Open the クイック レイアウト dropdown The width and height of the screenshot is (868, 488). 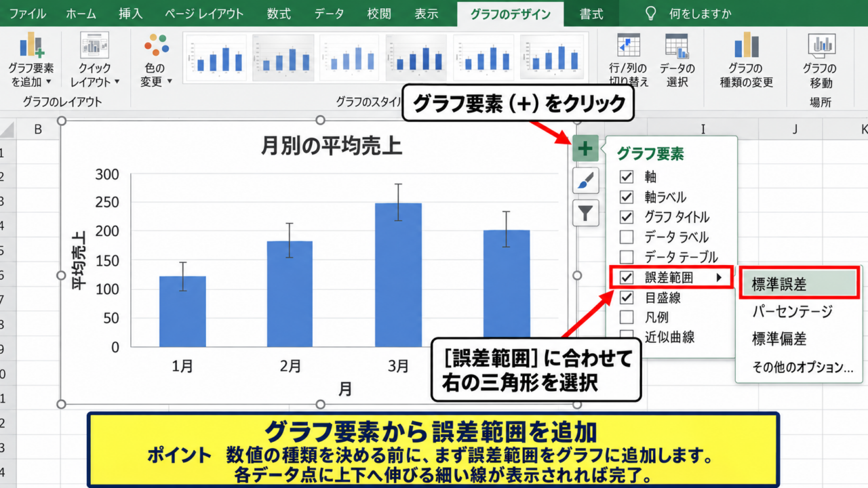tap(94, 60)
